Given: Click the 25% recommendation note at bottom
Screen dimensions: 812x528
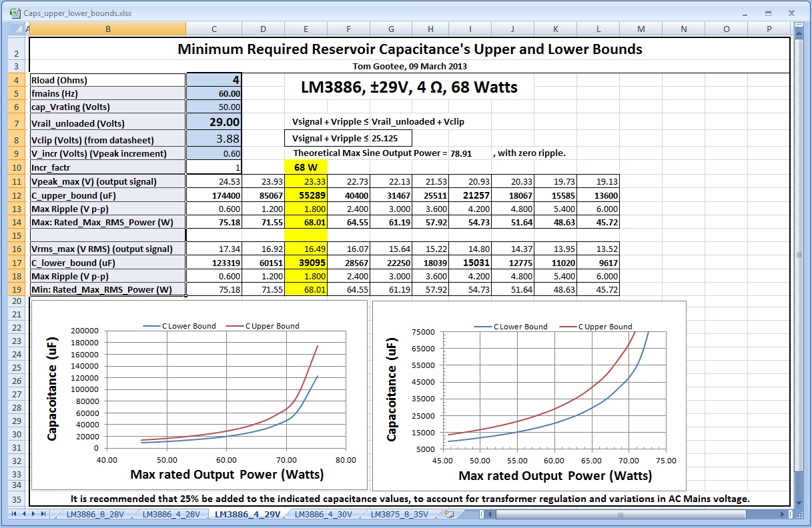Looking at the screenshot, I should pyautogui.click(x=410, y=499).
